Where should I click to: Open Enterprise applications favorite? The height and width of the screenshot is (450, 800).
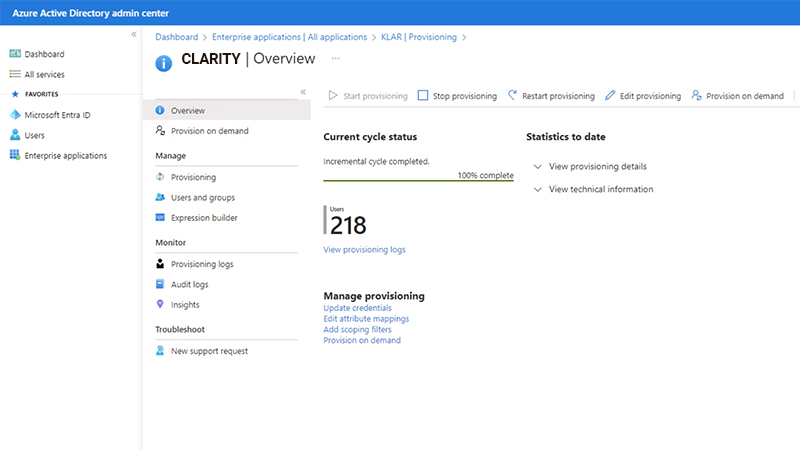point(66,156)
